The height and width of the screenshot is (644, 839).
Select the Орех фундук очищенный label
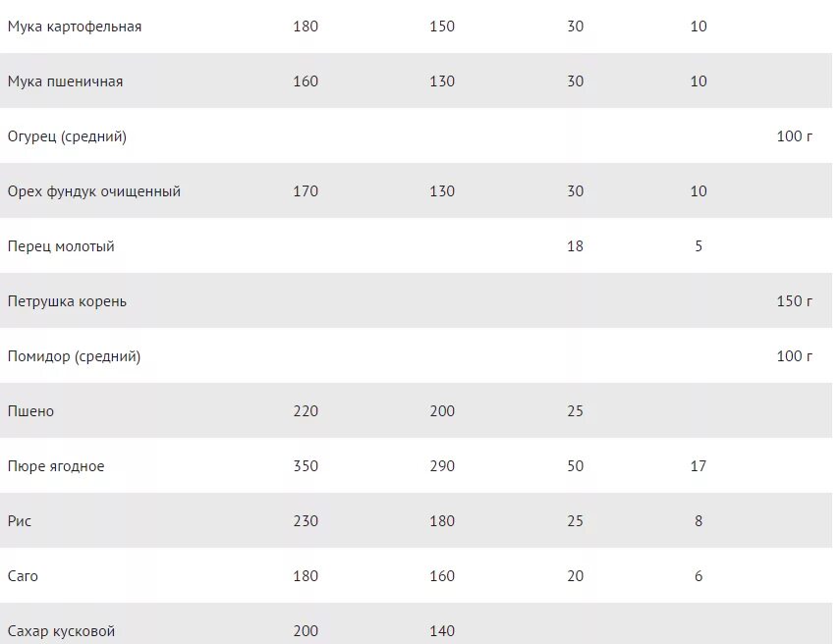pyautogui.click(x=94, y=191)
